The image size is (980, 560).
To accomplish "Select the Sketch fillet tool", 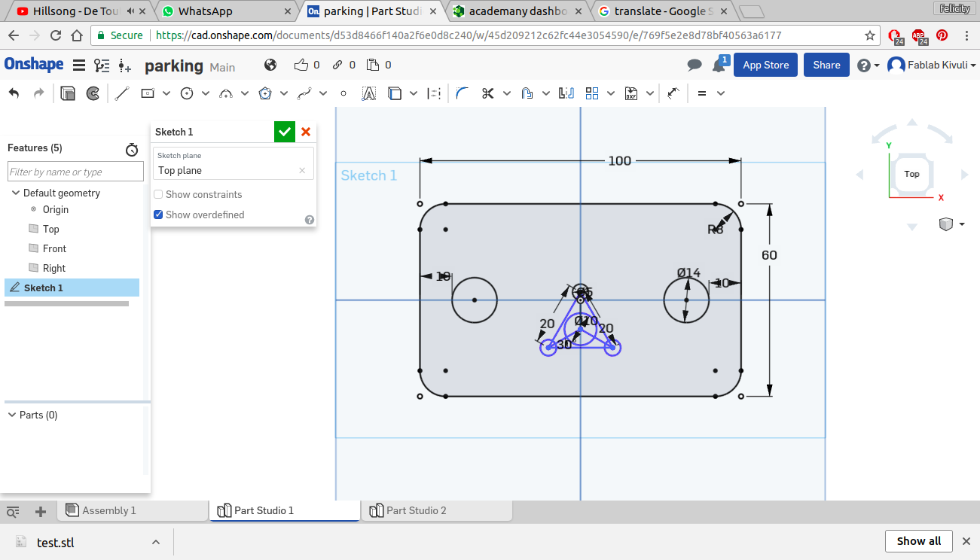I will (463, 93).
